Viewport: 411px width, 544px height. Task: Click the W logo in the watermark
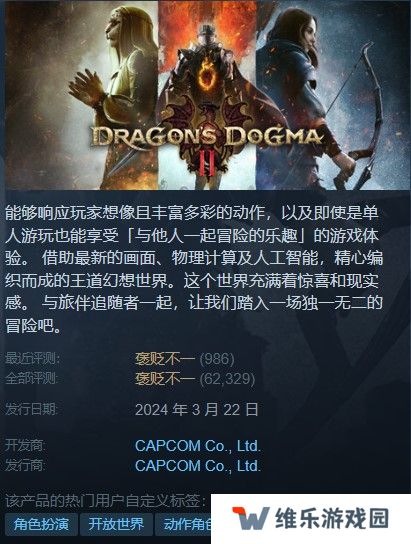click(250, 519)
